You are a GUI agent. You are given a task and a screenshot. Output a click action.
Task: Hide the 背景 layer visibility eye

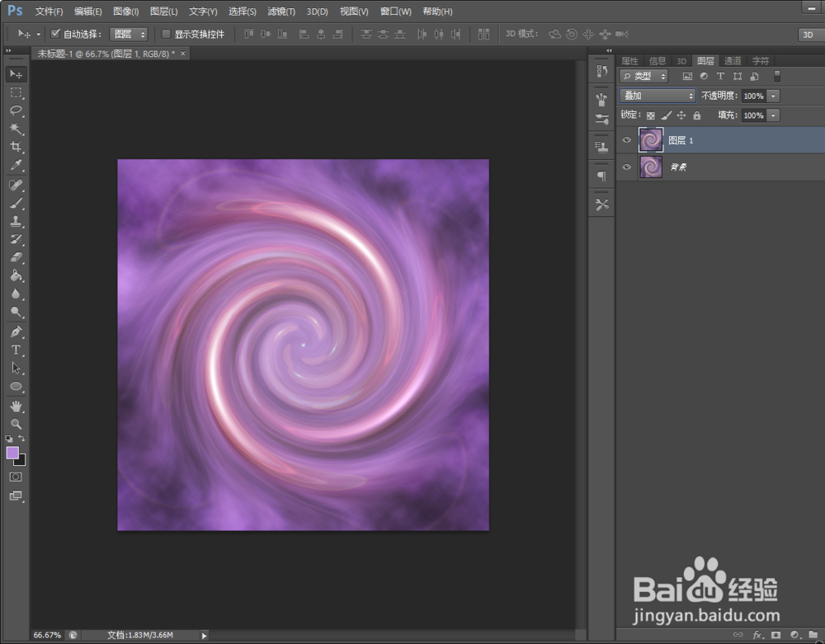[x=627, y=167]
